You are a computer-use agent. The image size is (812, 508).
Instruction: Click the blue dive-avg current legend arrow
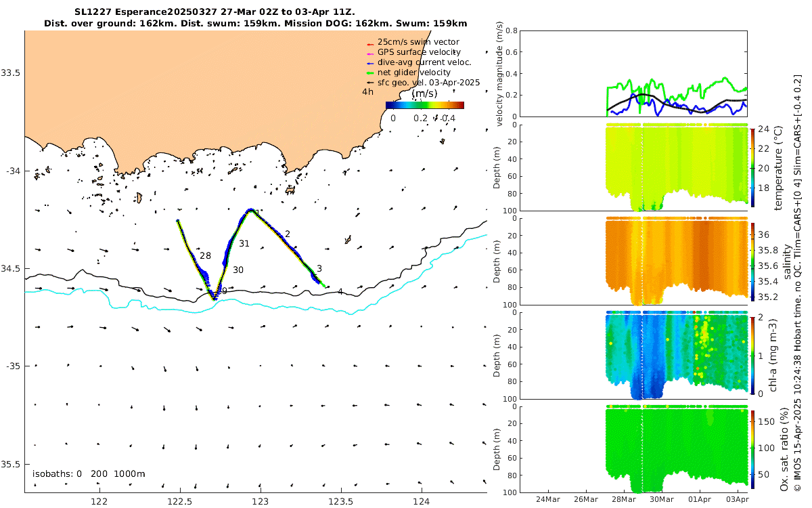coord(370,62)
